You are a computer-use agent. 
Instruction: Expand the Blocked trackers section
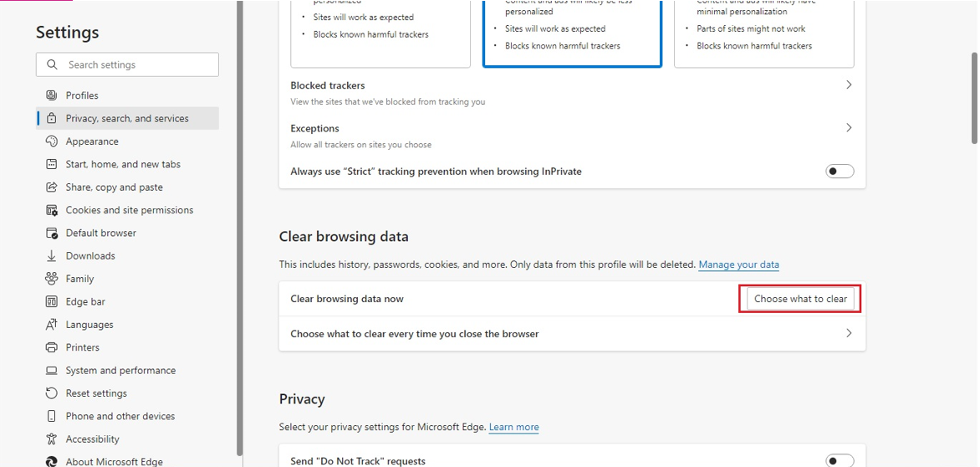(849, 85)
